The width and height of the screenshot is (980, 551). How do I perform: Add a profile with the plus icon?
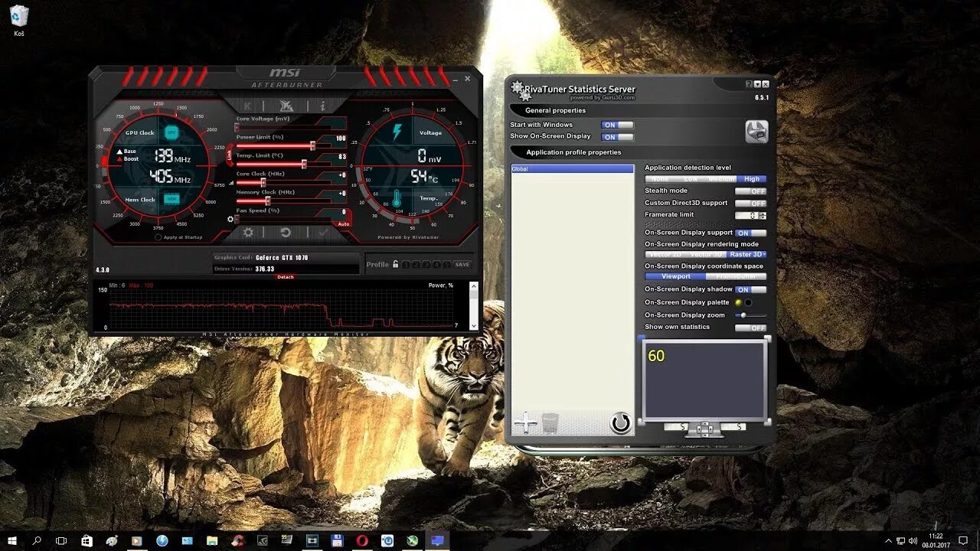click(x=525, y=422)
